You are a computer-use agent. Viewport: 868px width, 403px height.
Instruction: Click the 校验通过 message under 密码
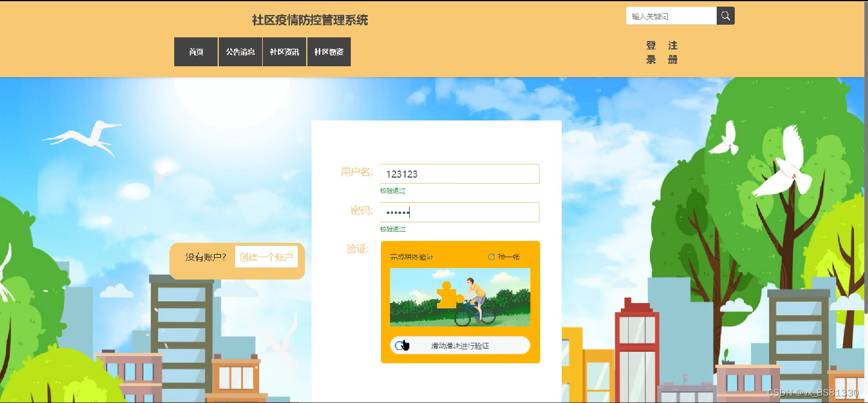coord(392,229)
